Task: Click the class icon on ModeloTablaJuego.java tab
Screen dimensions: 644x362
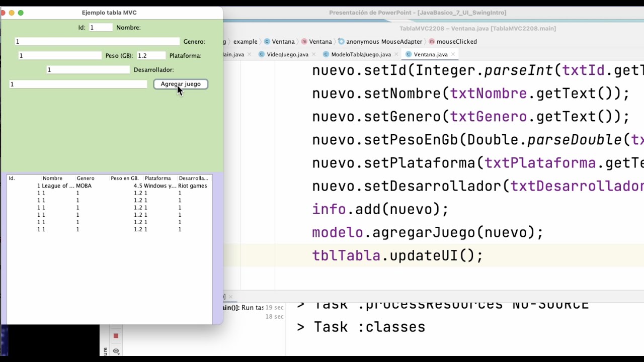Action: pyautogui.click(x=326, y=54)
